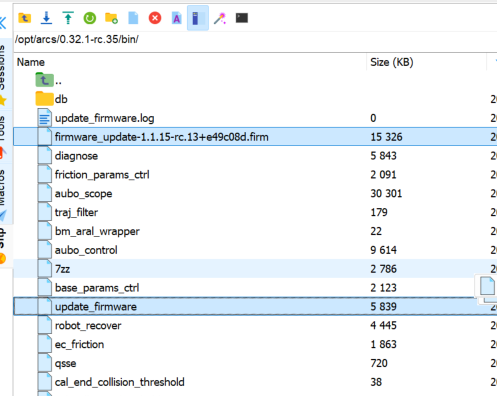Select the qsse file
The image size is (497, 396).
(255, 363)
